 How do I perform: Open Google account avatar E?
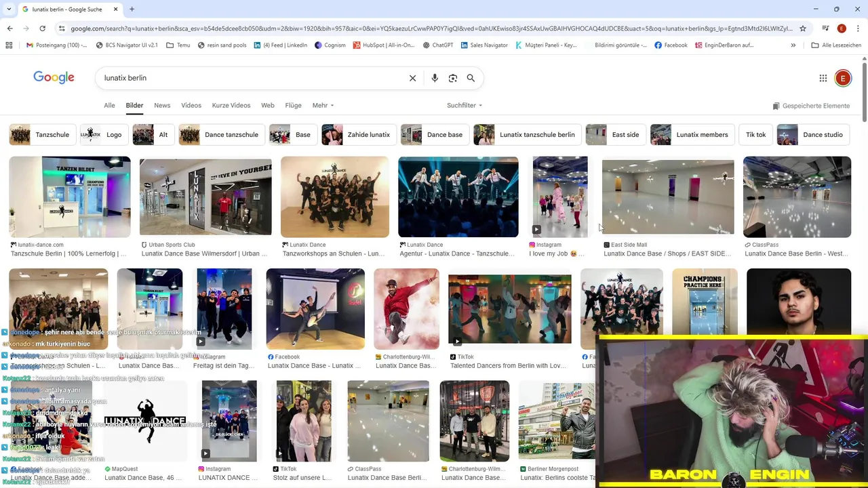(x=843, y=78)
